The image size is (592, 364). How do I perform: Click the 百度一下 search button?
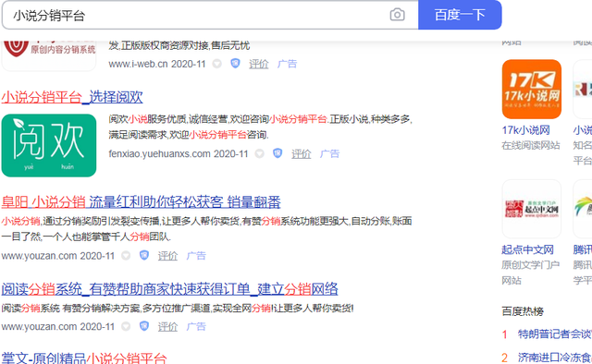[460, 15]
